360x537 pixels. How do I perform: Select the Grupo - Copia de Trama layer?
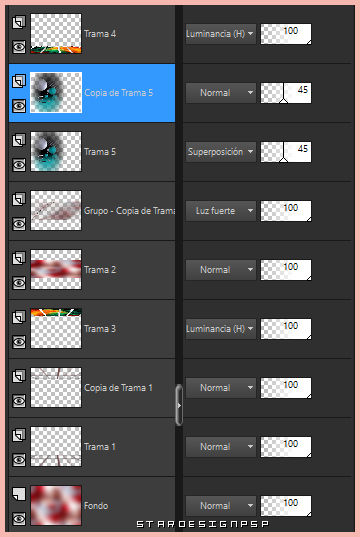[92, 211]
